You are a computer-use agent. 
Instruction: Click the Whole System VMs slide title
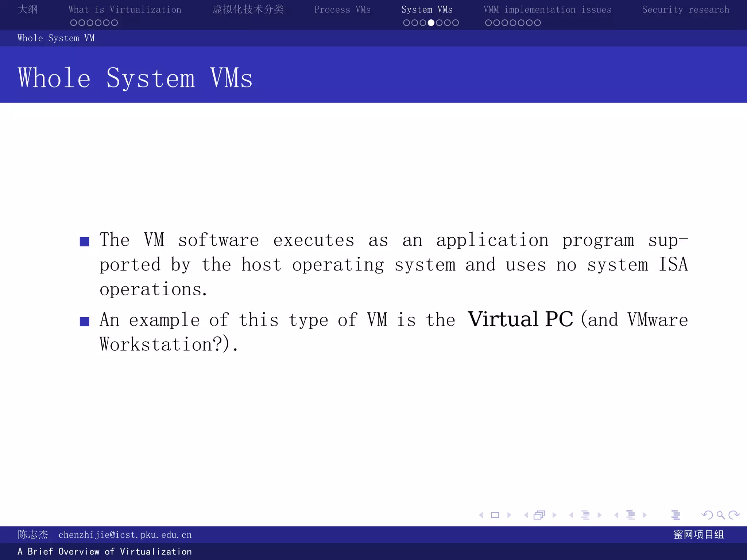pos(135,78)
